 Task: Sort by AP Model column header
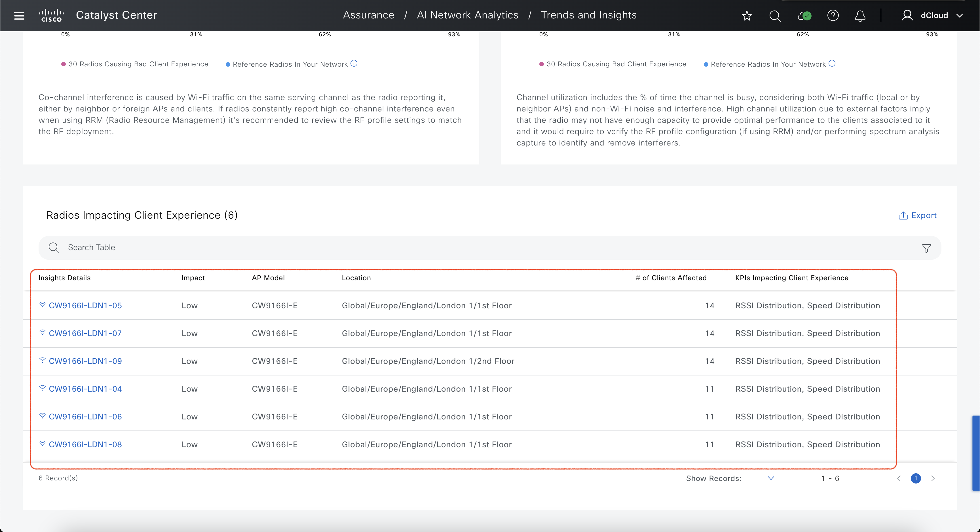[x=268, y=278]
